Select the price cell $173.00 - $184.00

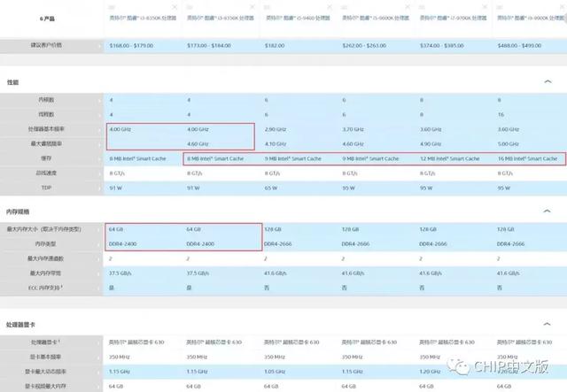tap(209, 45)
